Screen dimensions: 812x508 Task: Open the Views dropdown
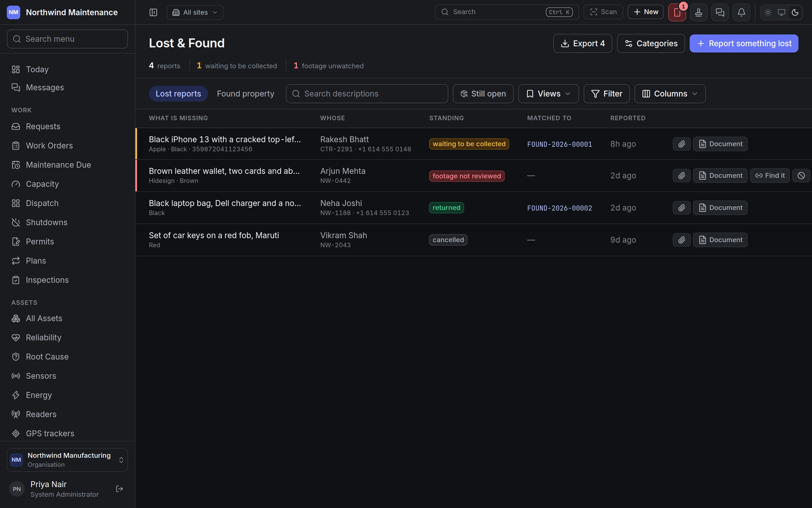coord(548,94)
